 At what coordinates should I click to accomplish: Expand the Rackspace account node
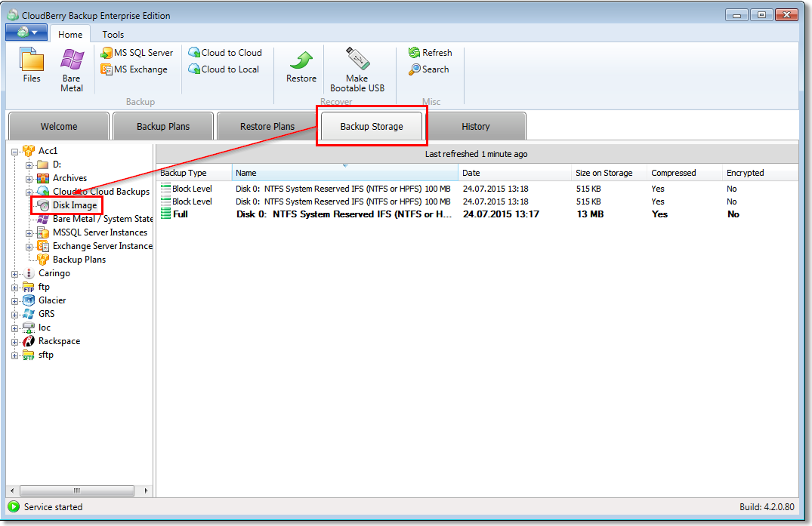pos(15,342)
